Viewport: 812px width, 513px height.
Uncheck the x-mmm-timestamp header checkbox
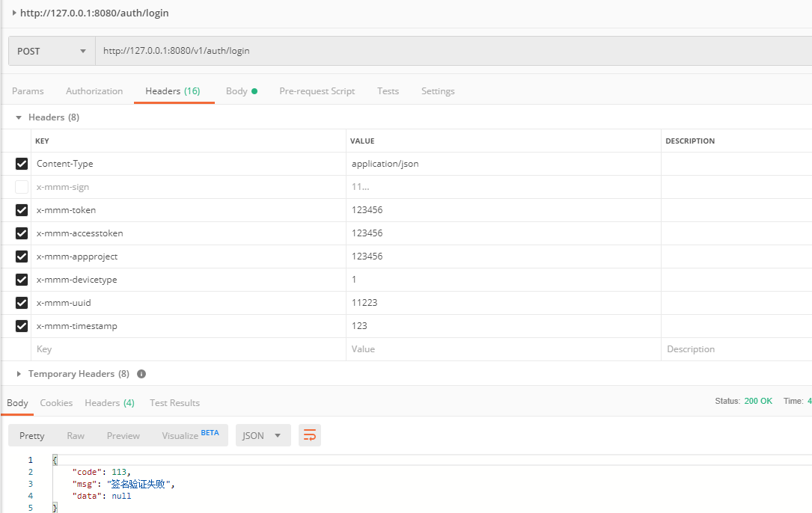click(x=21, y=326)
